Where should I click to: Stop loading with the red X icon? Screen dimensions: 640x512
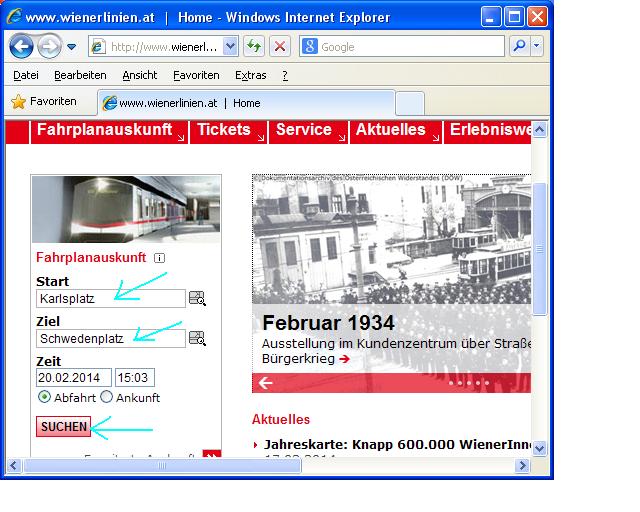(280, 46)
